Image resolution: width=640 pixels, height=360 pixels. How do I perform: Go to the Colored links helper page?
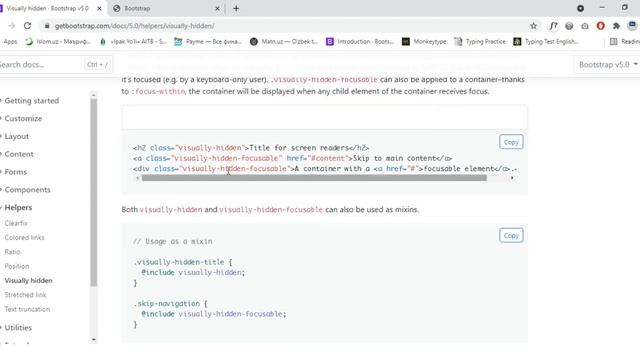click(24, 238)
